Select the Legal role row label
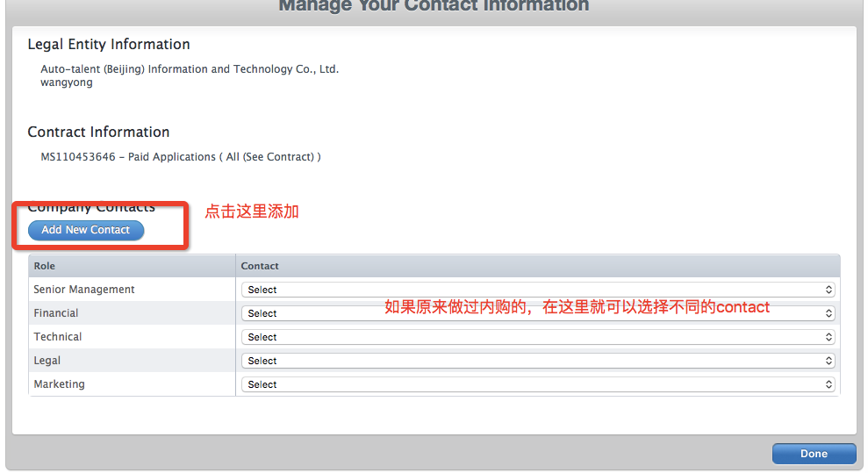The height and width of the screenshot is (473, 868). click(x=47, y=361)
